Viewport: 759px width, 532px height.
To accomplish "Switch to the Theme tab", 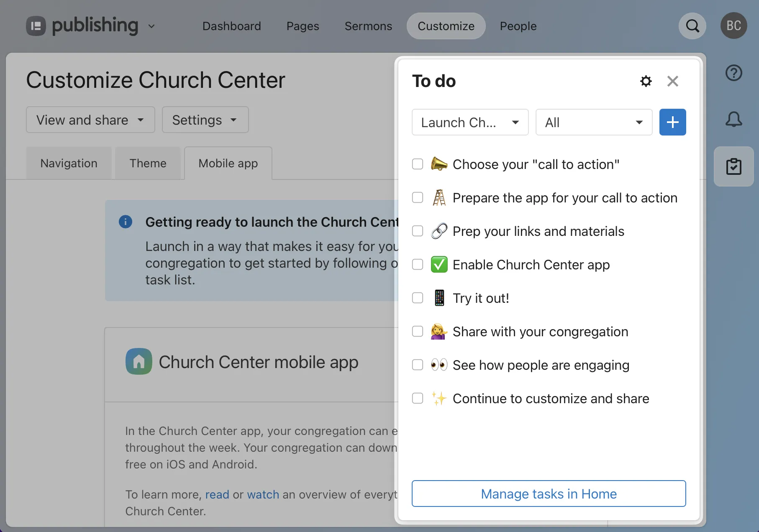I will click(x=148, y=163).
